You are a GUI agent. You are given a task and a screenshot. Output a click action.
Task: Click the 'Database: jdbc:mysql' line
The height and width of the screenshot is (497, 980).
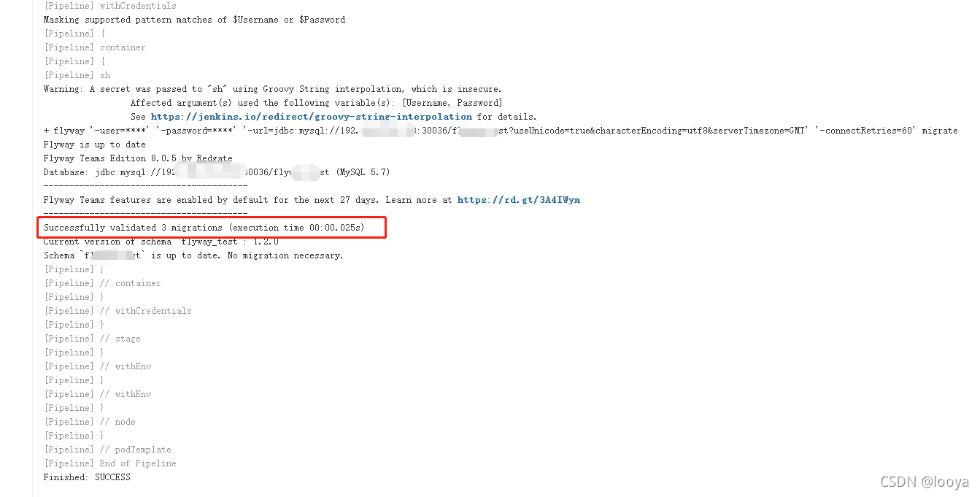tap(217, 172)
